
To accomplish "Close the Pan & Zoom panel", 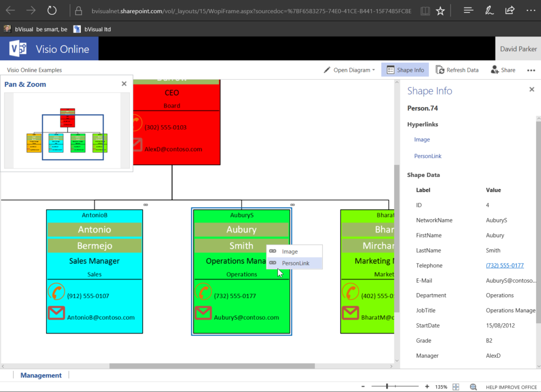I will [x=124, y=83].
